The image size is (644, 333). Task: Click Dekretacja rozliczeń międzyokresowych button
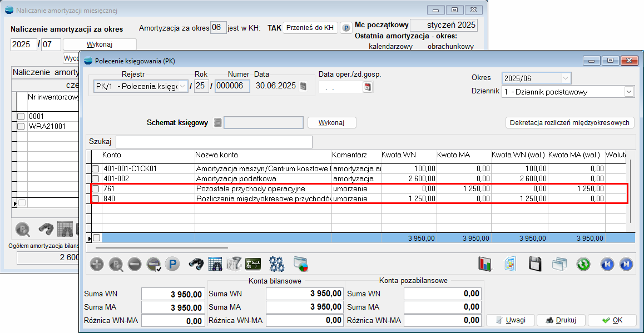tap(570, 122)
